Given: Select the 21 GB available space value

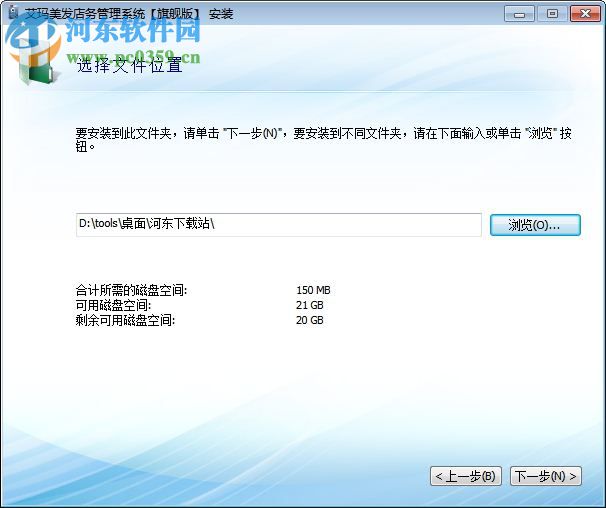Looking at the screenshot, I should coord(310,305).
